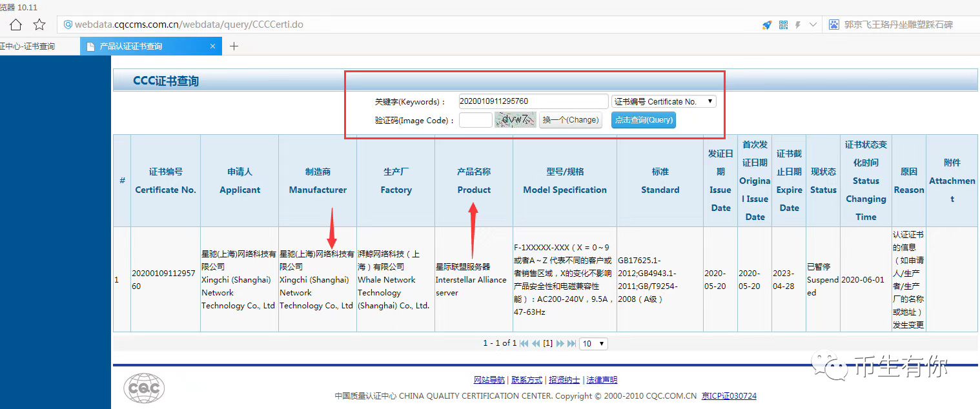Select the rocket speed-mode icon in toolbar
980x409 pixels.
766,25
